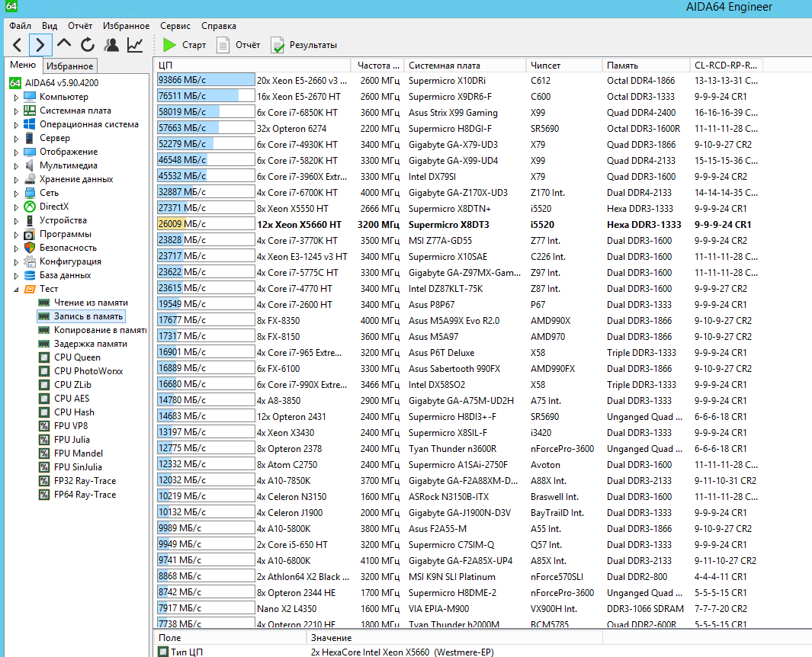The width and height of the screenshot is (812, 657).
Task: Select the Сервер icon in tree
Action: [30, 138]
